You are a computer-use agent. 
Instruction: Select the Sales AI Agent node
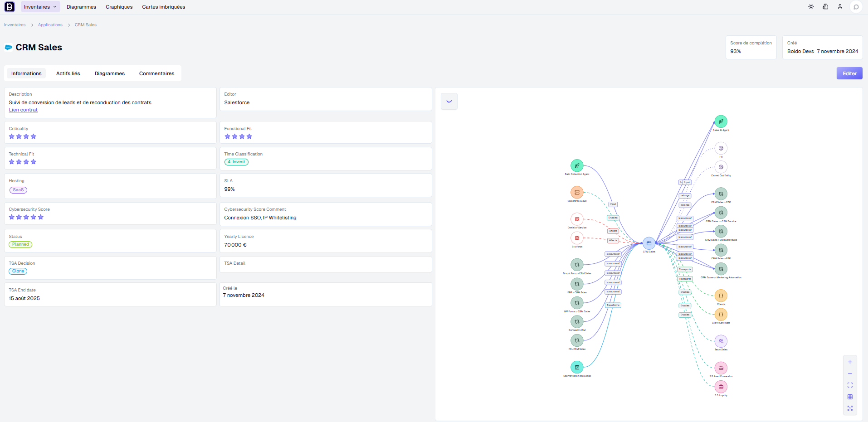tap(721, 121)
